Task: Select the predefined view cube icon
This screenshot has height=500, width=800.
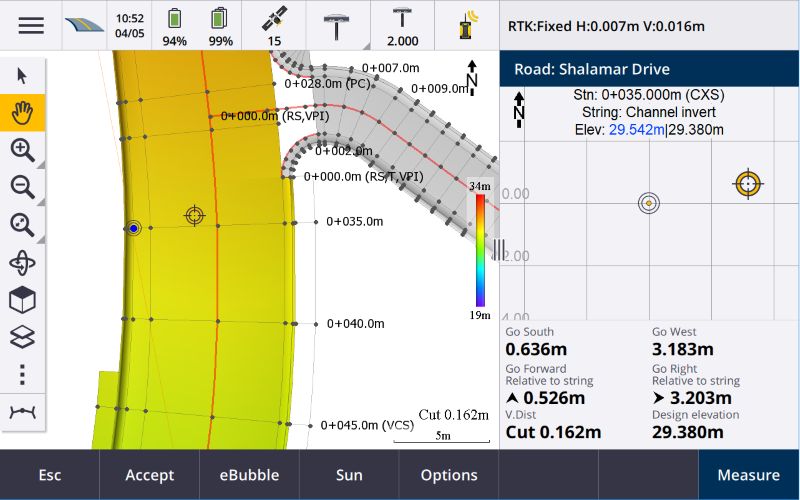Action: click(x=22, y=299)
